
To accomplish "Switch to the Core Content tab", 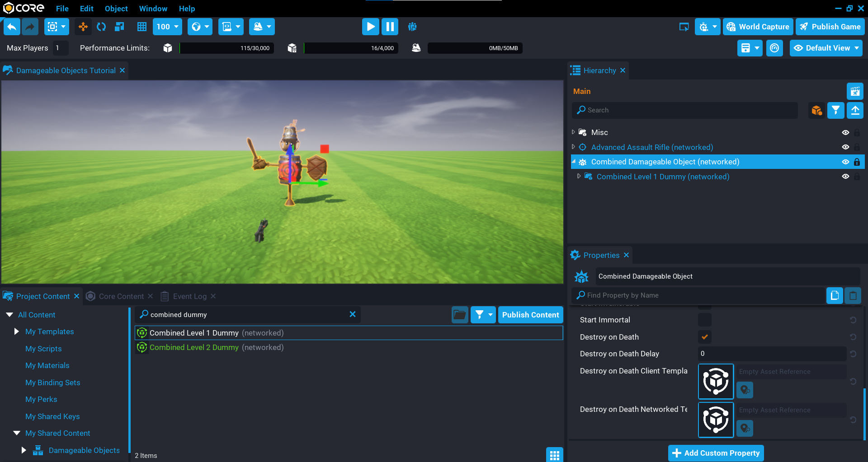I will pos(121,296).
